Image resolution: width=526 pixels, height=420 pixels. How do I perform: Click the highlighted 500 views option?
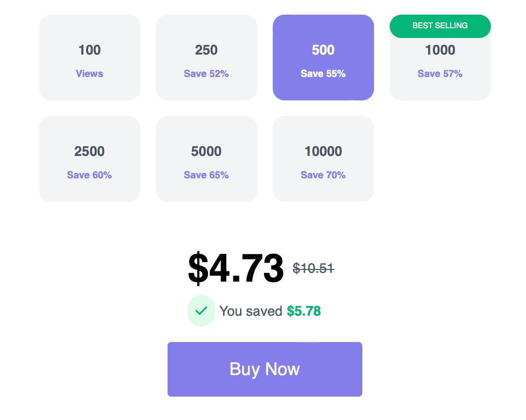(x=323, y=57)
